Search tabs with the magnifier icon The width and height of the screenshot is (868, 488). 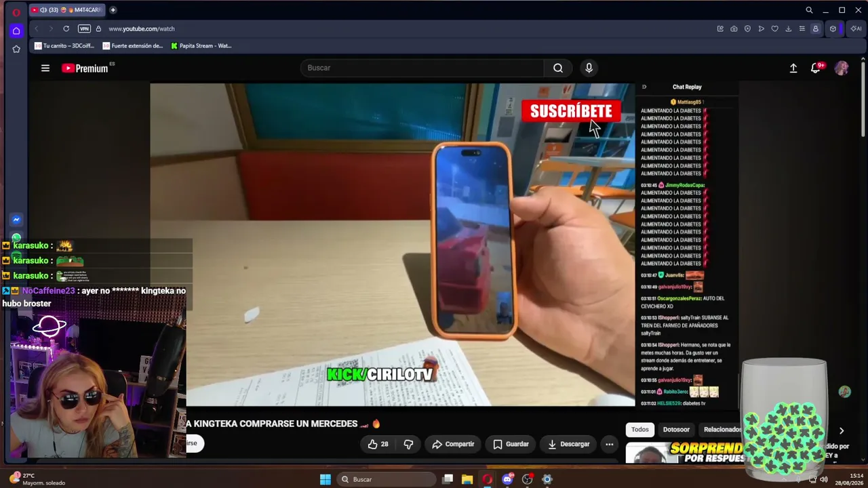[809, 10]
